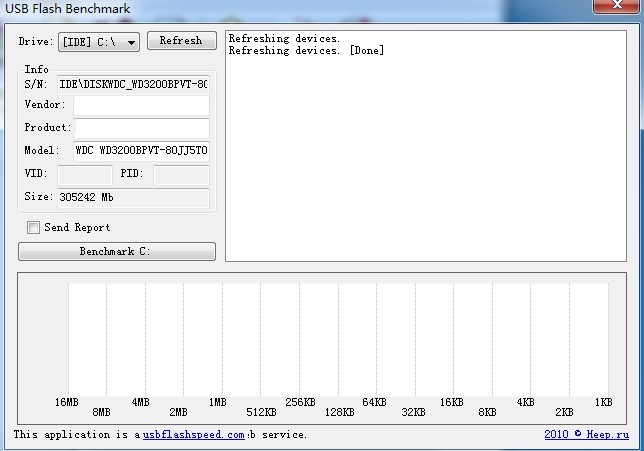Focus the Product text field
Image resolution: width=644 pixels, height=451 pixels.
coord(141,128)
